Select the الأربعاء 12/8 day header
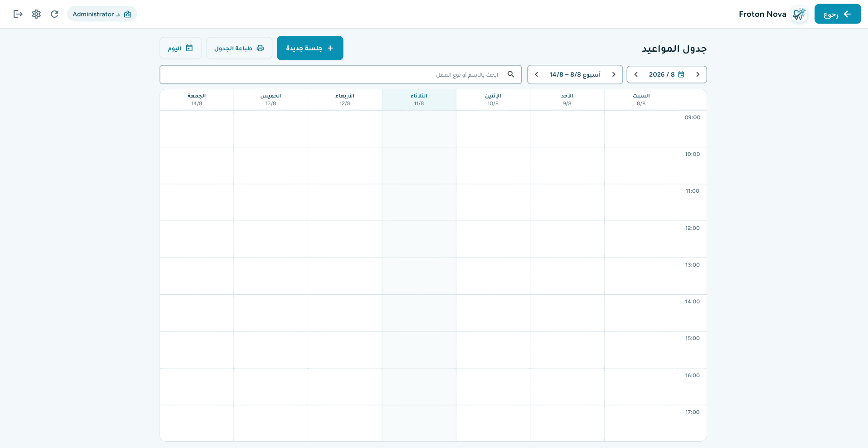 pos(345,99)
